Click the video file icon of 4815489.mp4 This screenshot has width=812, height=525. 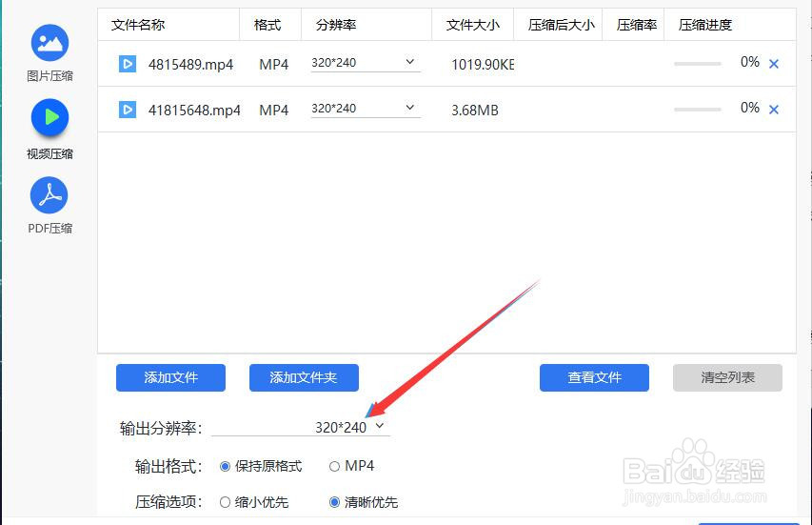click(x=128, y=64)
